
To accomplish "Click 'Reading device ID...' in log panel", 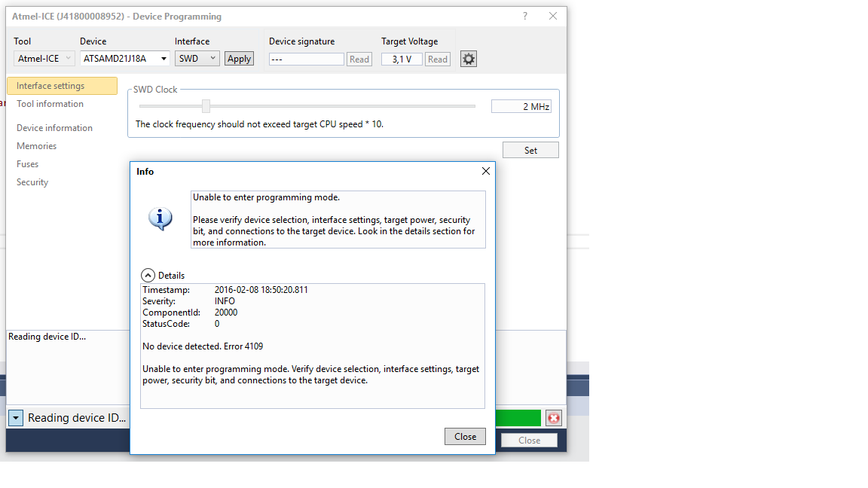I will tap(47, 337).
